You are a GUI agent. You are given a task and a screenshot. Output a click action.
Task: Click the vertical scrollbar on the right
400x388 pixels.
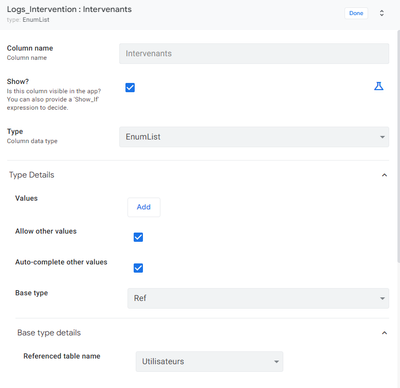click(x=398, y=147)
